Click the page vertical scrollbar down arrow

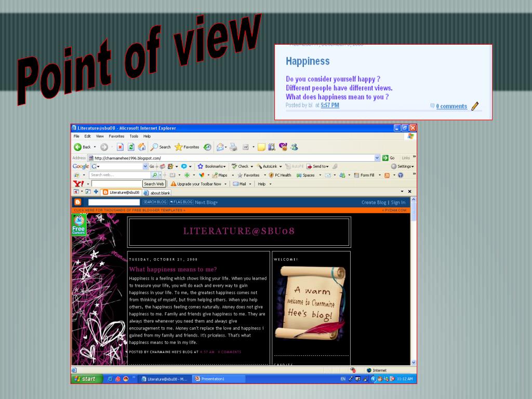click(413, 362)
